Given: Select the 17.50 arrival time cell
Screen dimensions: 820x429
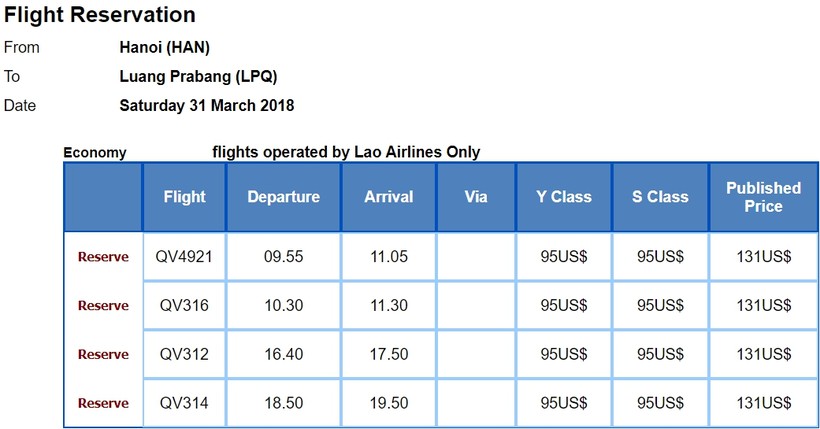Looking at the screenshot, I should click(388, 355).
